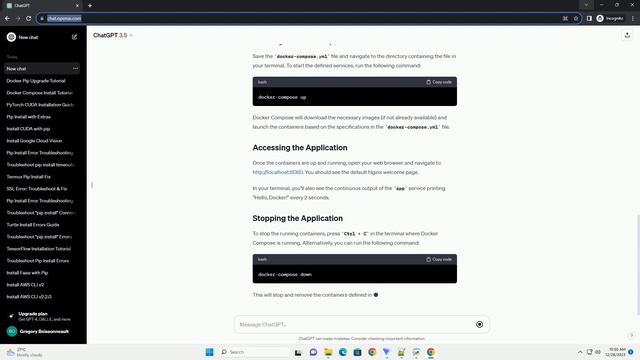The image size is (640, 360).
Task: Copy code for docker-compose up block
Action: point(439,82)
